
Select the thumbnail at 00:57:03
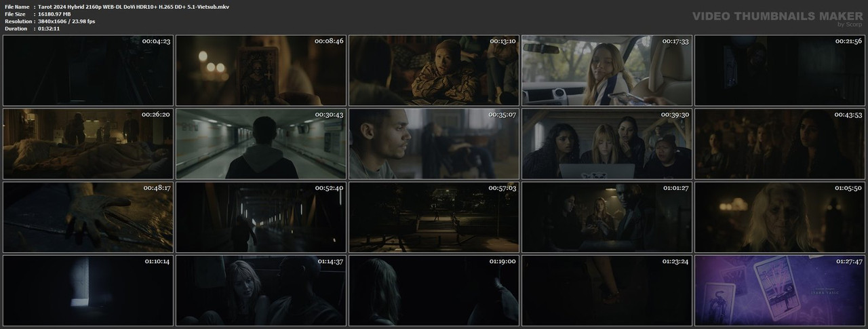pyautogui.click(x=434, y=217)
